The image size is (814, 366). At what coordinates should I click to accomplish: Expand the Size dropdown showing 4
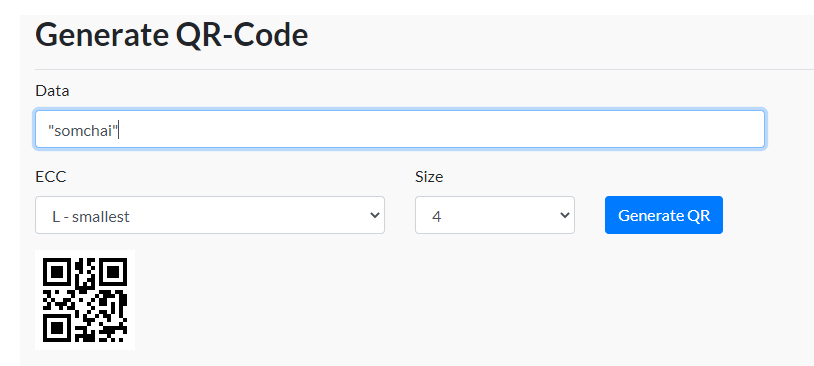[495, 215]
